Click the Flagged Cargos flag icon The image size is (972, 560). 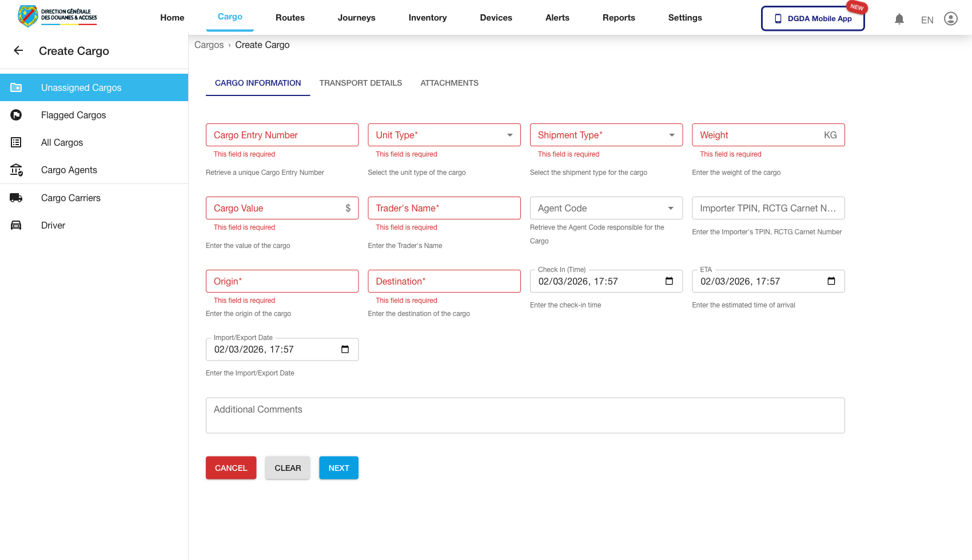point(16,115)
